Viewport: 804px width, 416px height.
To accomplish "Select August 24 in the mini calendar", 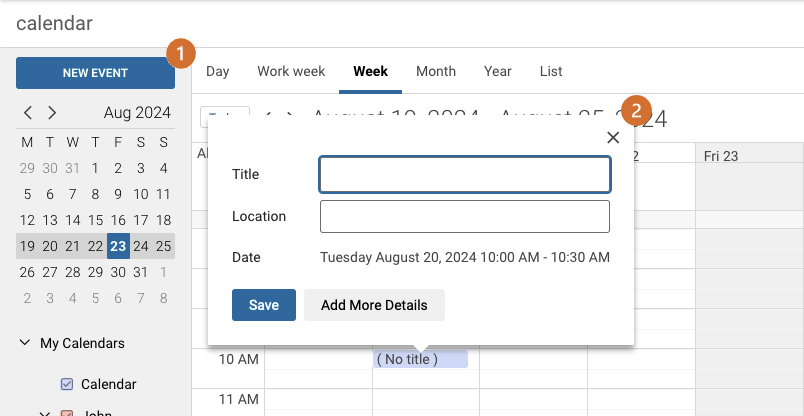I will point(140,246).
